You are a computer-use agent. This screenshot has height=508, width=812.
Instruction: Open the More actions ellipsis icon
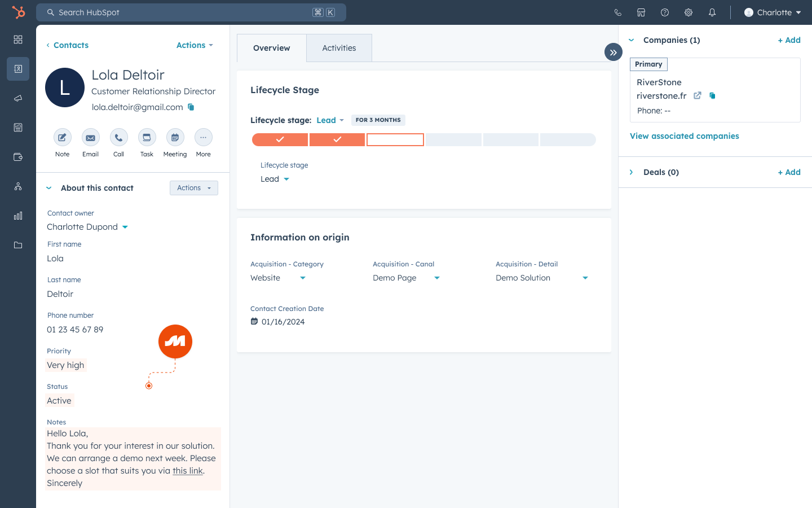(204, 137)
